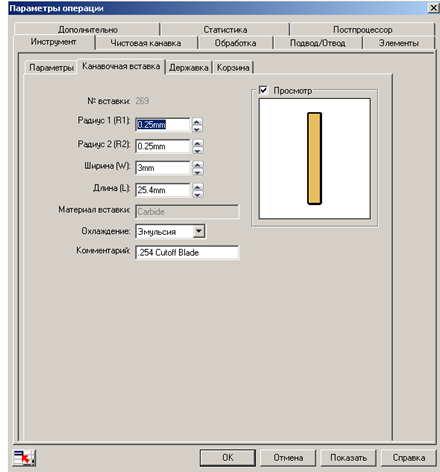Click the Комментарий text field

(x=187, y=252)
